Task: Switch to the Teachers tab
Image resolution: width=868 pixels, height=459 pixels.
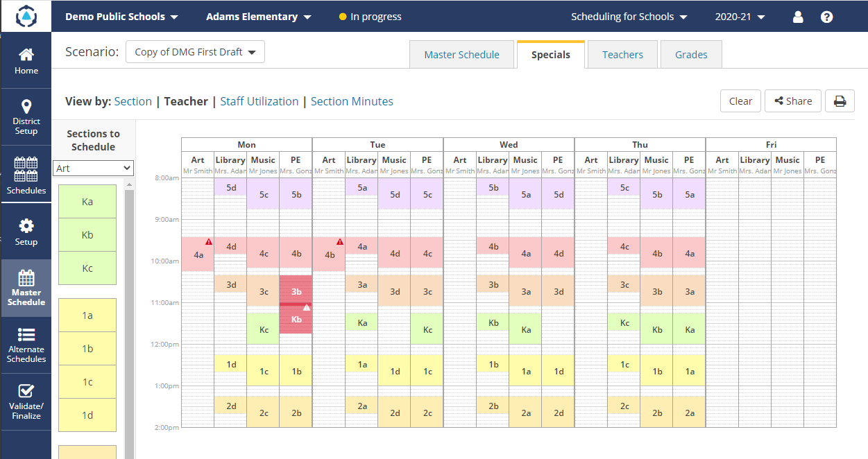Action: click(622, 55)
